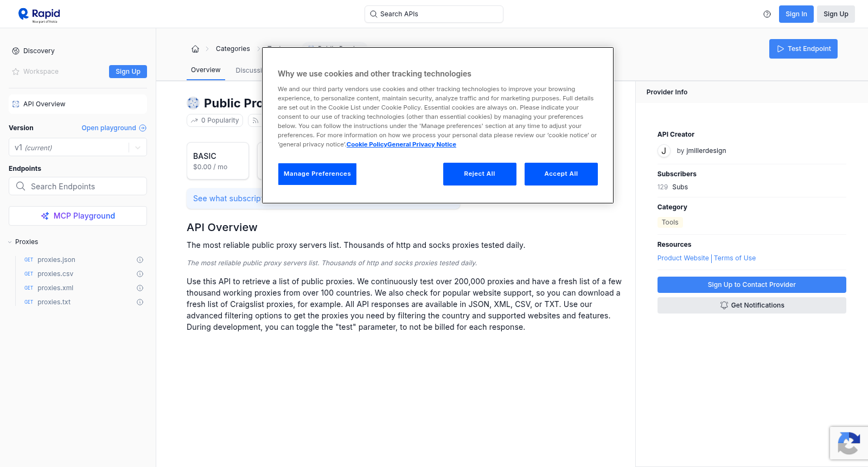868x467 pixels.
Task: Select the BASIC plan card
Action: click(x=218, y=161)
